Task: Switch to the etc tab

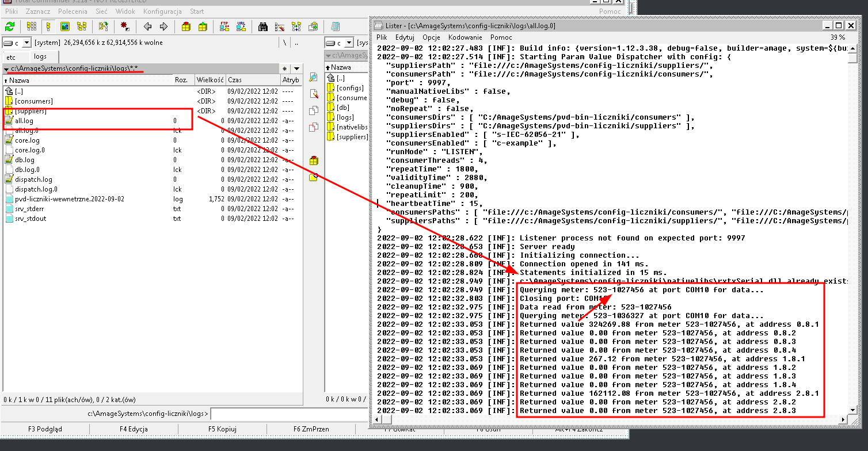Action: pyautogui.click(x=11, y=57)
